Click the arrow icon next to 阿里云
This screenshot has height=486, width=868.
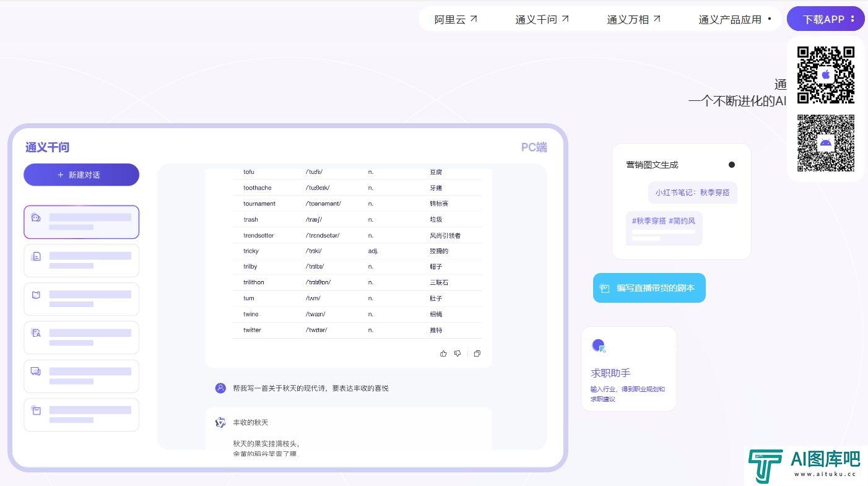[x=474, y=19]
